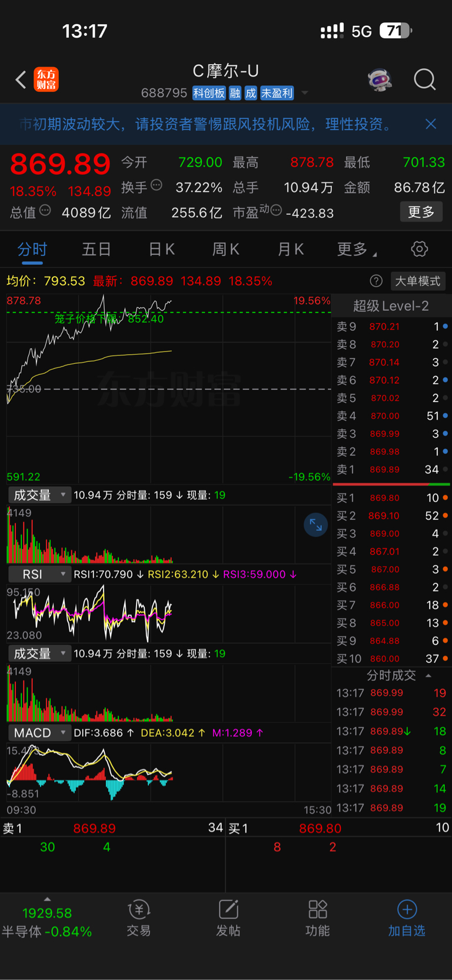The image size is (452, 980).
Task: Select 买7 price 866.00 row
Action: 391,605
